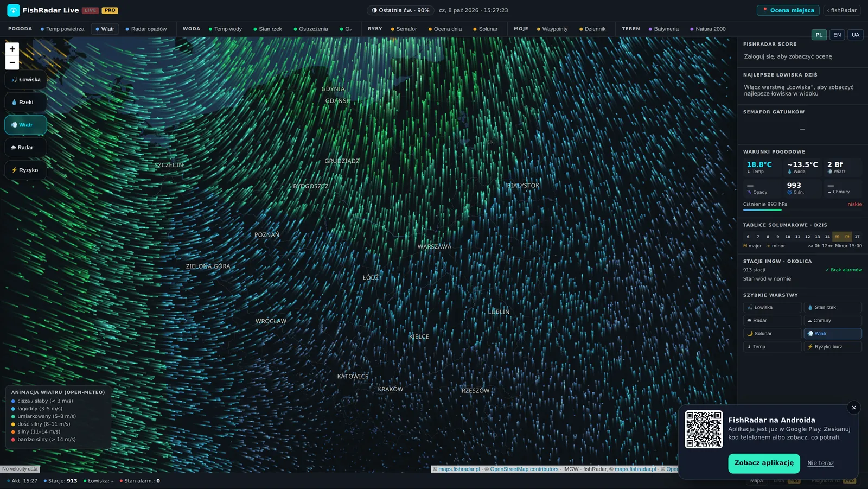Open the Radar opadów tab
This screenshot has width=868, height=489.
point(146,29)
